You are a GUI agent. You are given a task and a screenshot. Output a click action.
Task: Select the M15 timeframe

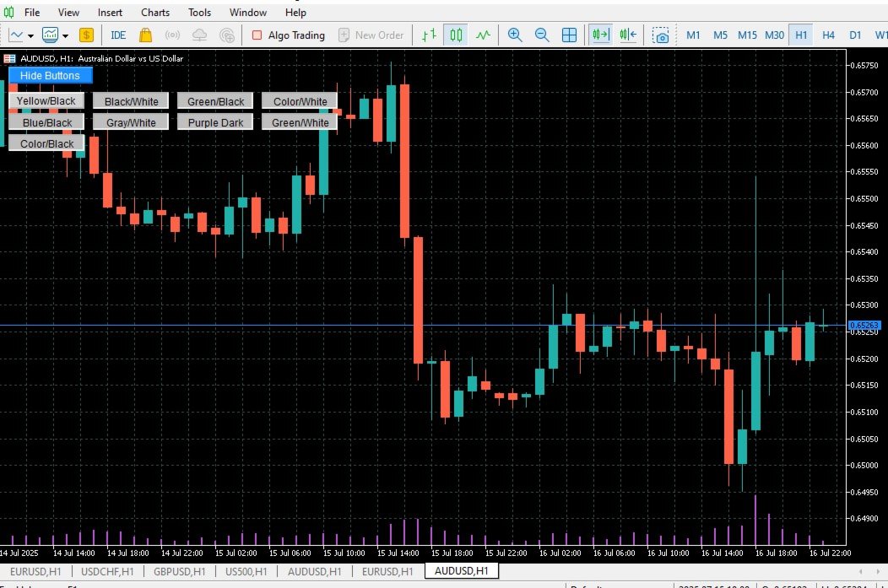coord(747,35)
